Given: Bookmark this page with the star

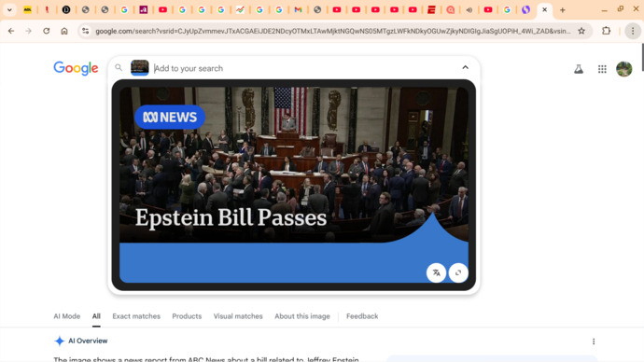Looking at the screenshot, I should pos(581,31).
